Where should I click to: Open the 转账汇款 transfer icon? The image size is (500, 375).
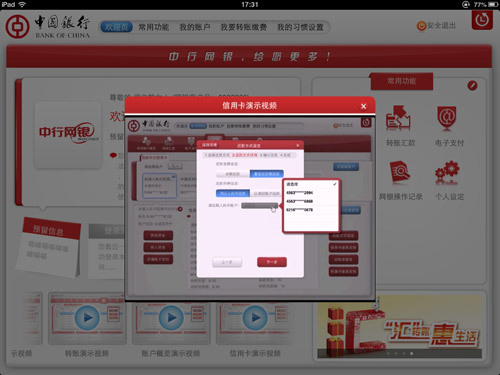pyautogui.click(x=398, y=118)
